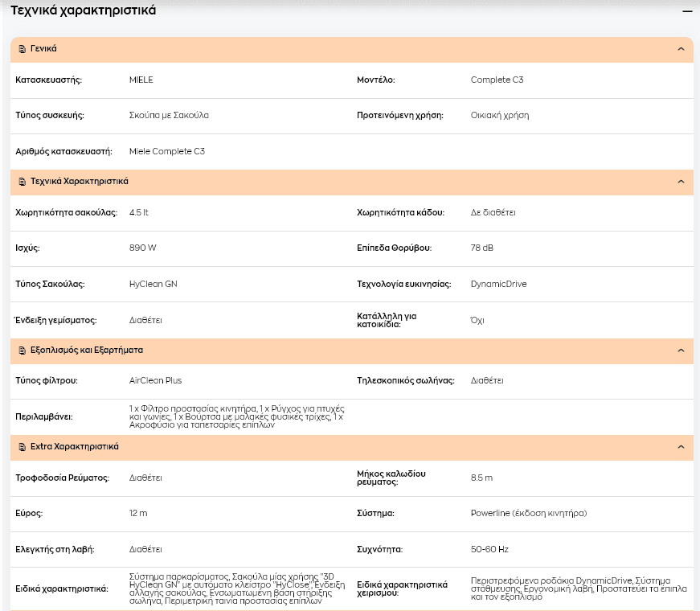Click the document icon beside Γενικά

click(23, 49)
